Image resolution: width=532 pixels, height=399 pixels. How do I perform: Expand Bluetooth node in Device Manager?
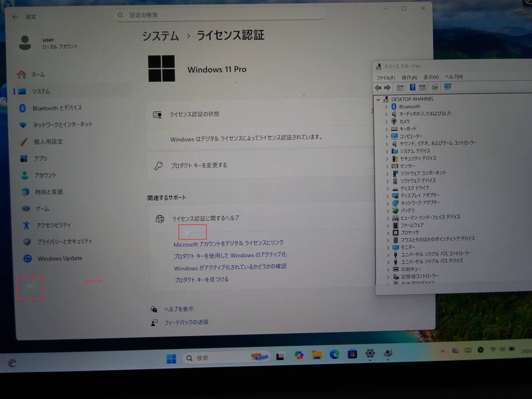coord(386,107)
